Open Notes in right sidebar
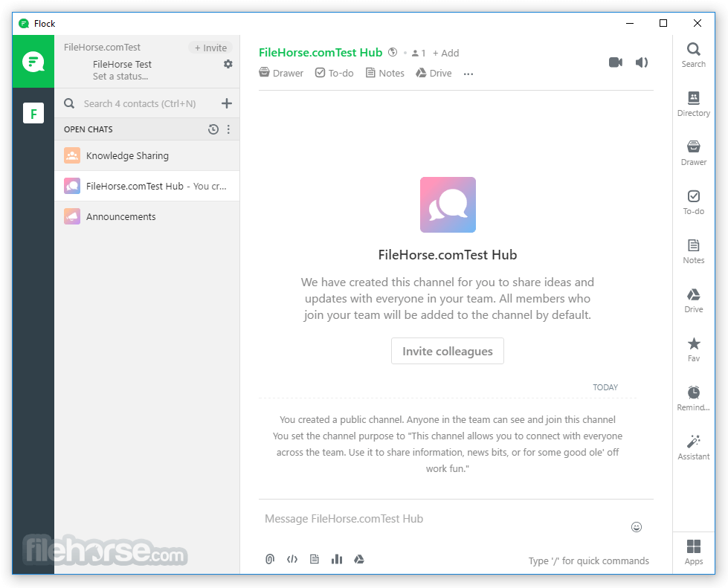The width and height of the screenshot is (728, 588). tap(694, 252)
